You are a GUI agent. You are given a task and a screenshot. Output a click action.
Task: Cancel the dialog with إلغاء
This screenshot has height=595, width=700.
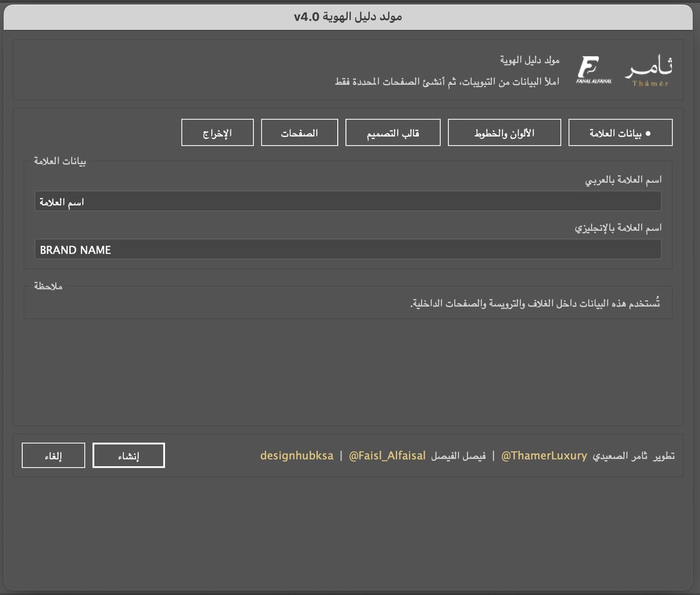[53, 456]
